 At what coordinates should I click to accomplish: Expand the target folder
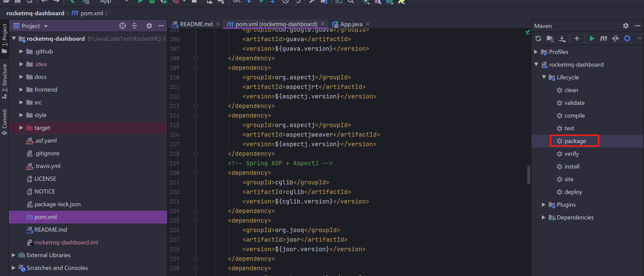(21, 128)
